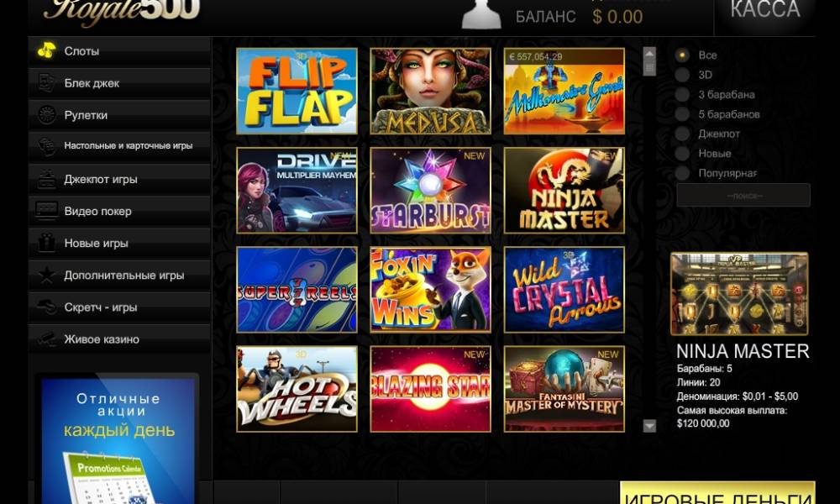Viewport: 840px width, 504px height.
Task: Select the Джекпот filter option
Action: point(682,134)
